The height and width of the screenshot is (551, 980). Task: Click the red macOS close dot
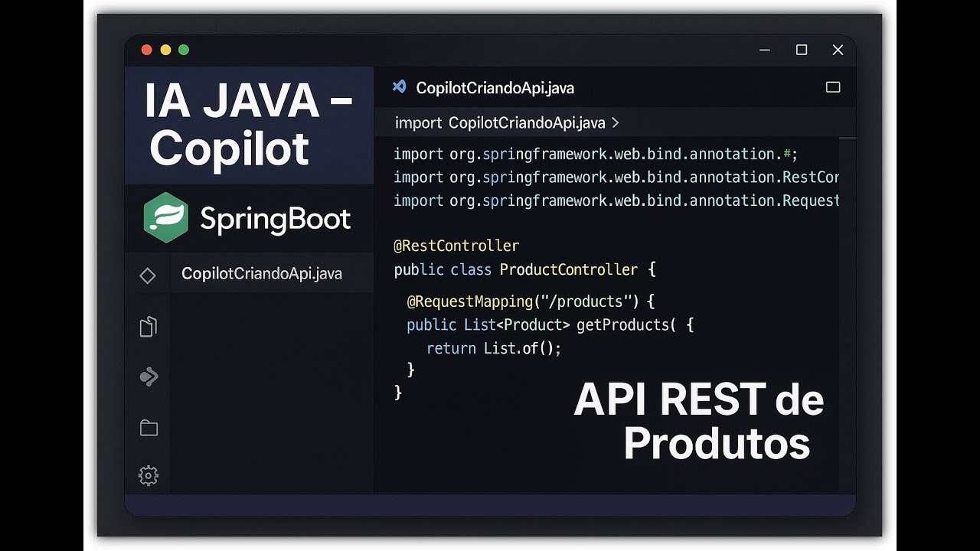point(147,50)
